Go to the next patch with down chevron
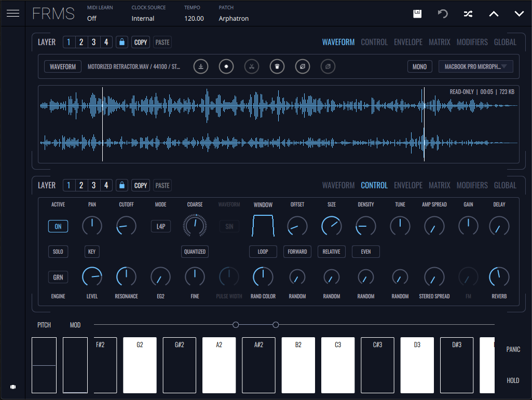This screenshot has width=532, height=400. pyautogui.click(x=519, y=14)
